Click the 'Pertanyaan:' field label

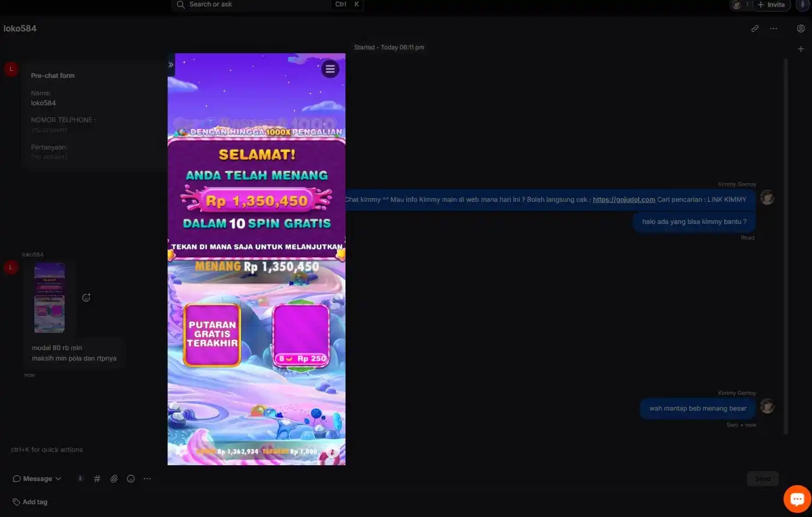(x=49, y=147)
